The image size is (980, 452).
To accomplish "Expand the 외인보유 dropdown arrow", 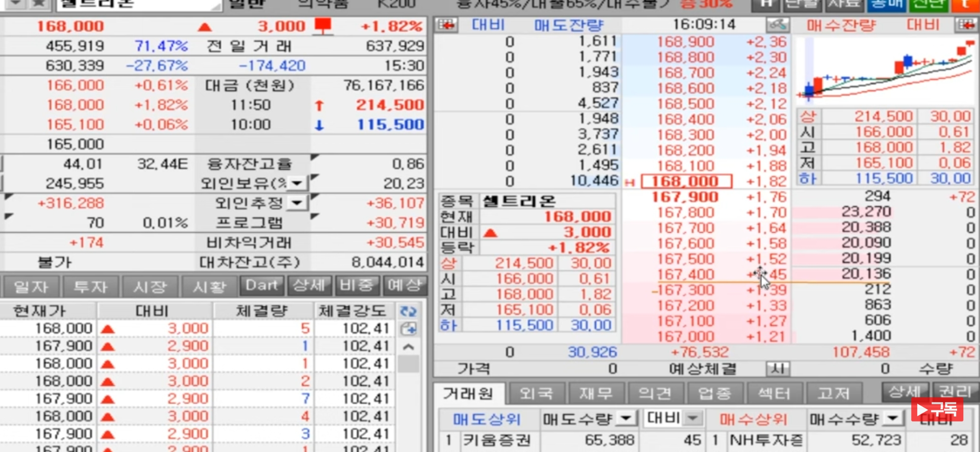I will point(297,183).
